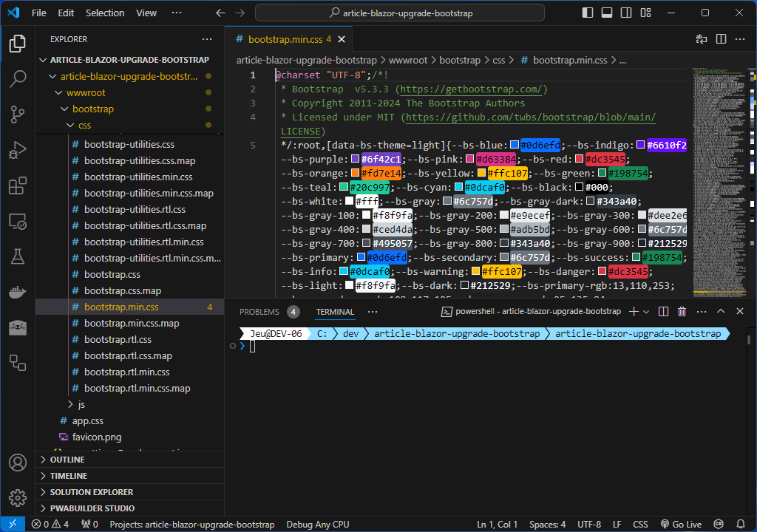Open the launch profile dropdown arrow
757x532 pixels.
tap(646, 312)
